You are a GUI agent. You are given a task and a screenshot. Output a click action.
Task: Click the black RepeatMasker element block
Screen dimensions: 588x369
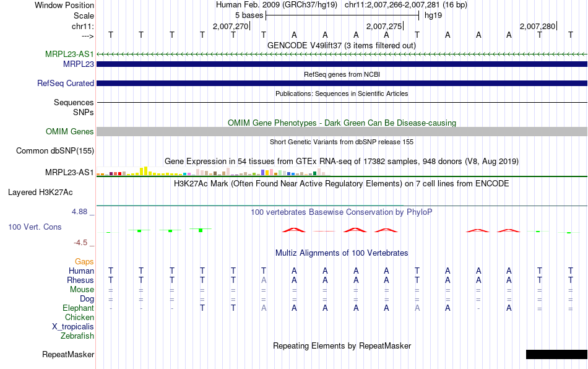coord(556,354)
